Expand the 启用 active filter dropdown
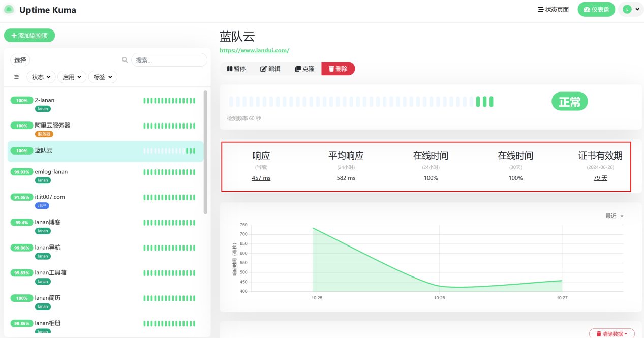The width and height of the screenshot is (644, 338). click(72, 77)
